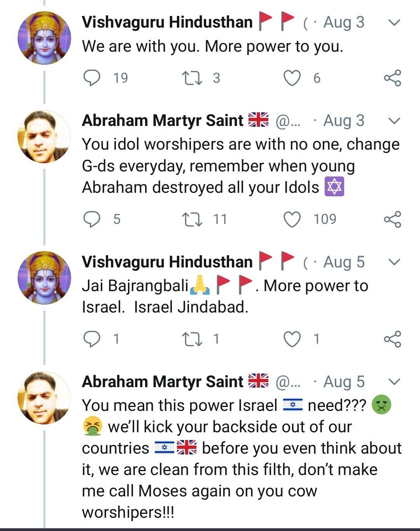Reply to the 'Jai Bajrangbali' tweet
The image size is (420, 531).
point(92,339)
